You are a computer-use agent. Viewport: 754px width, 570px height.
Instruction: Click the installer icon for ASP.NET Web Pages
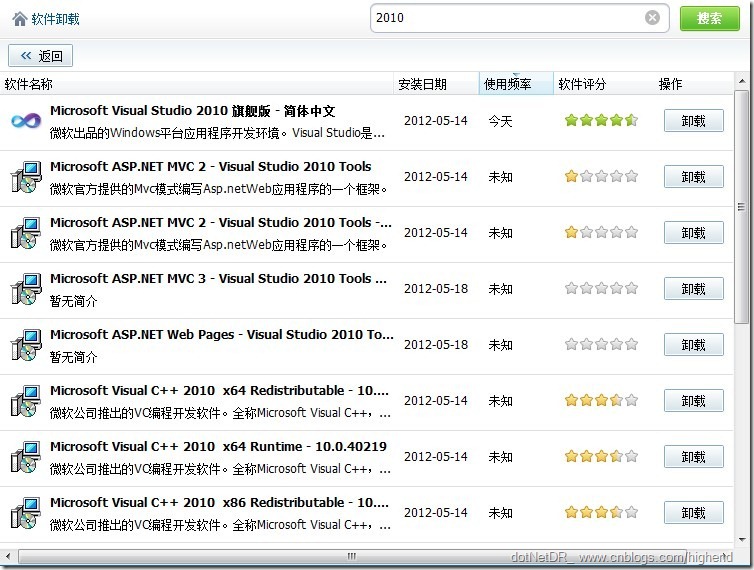[x=26, y=345]
